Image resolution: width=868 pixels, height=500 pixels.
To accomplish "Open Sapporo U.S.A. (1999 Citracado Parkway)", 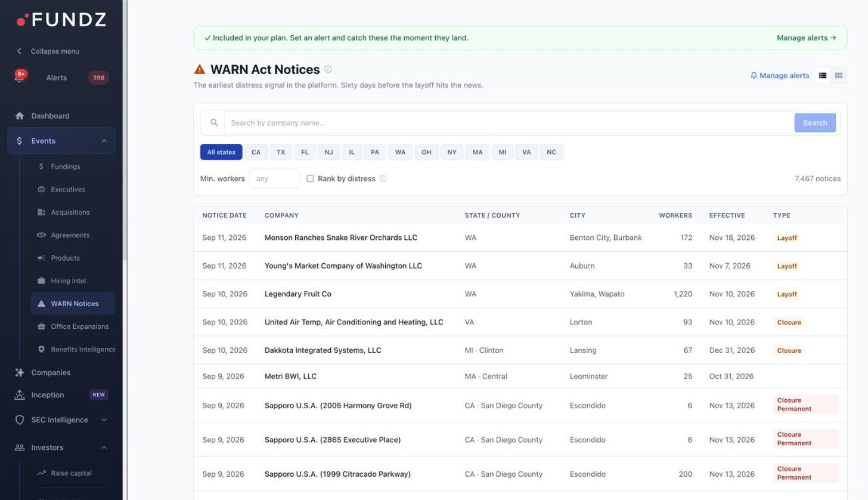I will pyautogui.click(x=337, y=474).
